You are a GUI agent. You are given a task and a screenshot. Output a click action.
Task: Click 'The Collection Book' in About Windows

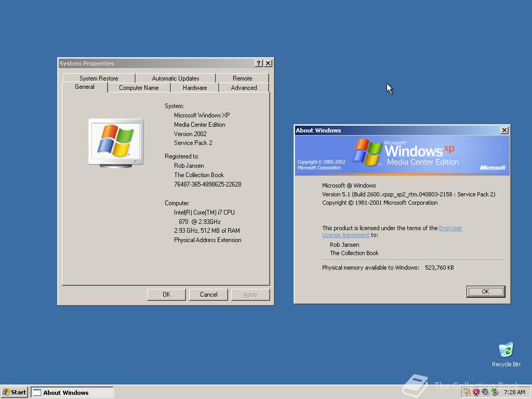click(x=354, y=253)
